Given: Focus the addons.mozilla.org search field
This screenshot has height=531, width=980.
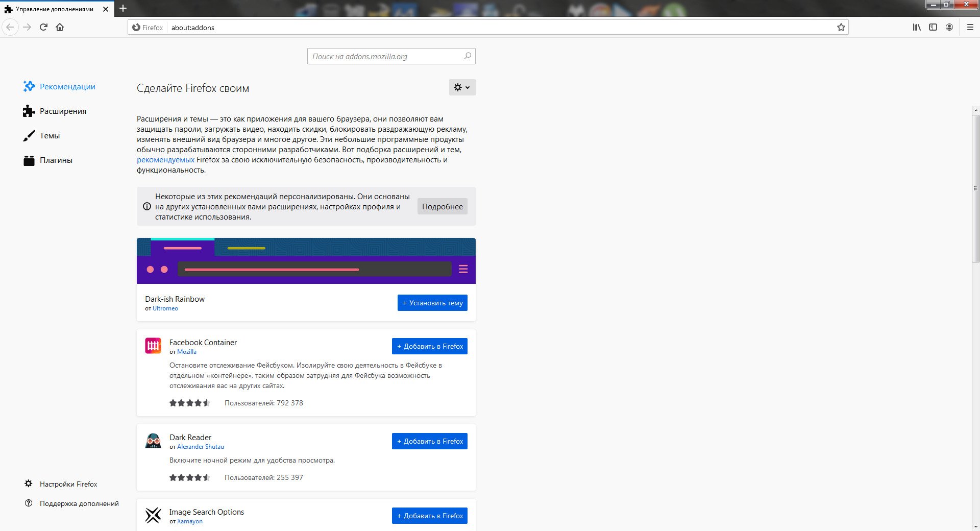Looking at the screenshot, I should (x=385, y=56).
